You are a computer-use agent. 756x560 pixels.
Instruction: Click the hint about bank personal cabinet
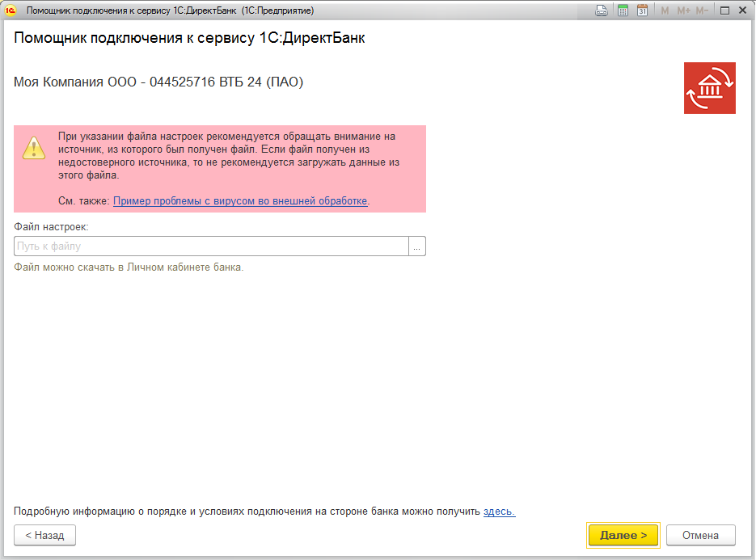129,267
